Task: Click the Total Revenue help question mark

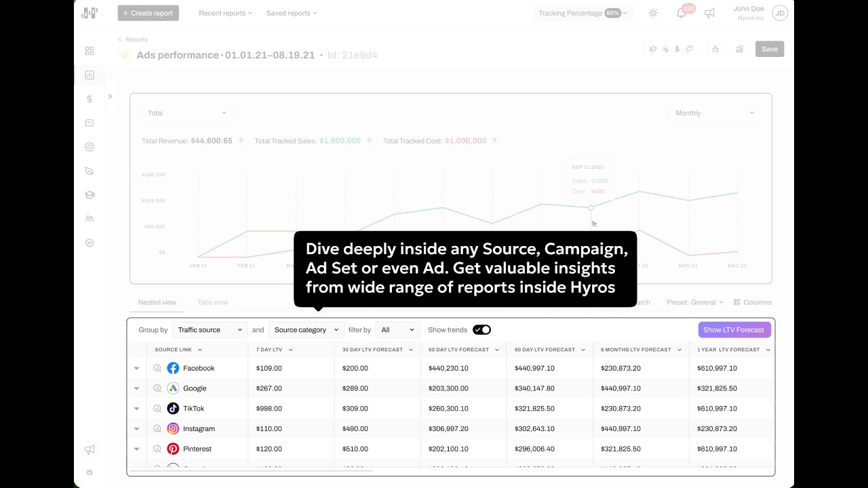Action: click(x=241, y=141)
